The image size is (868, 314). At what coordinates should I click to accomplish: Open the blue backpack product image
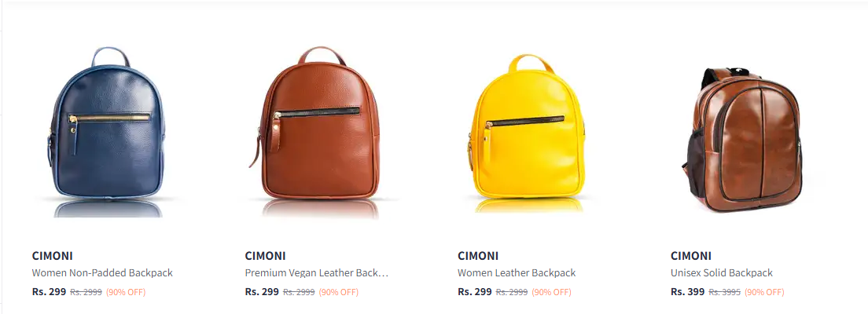(x=107, y=132)
